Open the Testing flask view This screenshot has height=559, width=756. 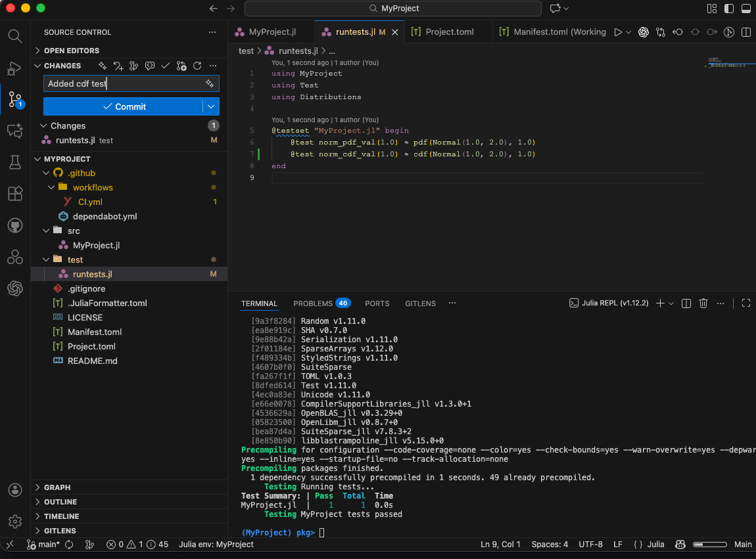pyautogui.click(x=14, y=162)
